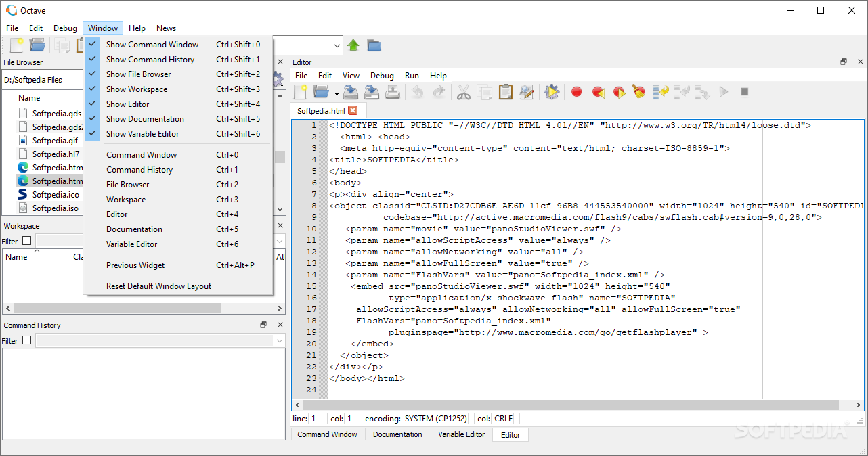This screenshot has width=868, height=456.
Task: Enable the Workspace Filter checkbox
Action: click(27, 241)
